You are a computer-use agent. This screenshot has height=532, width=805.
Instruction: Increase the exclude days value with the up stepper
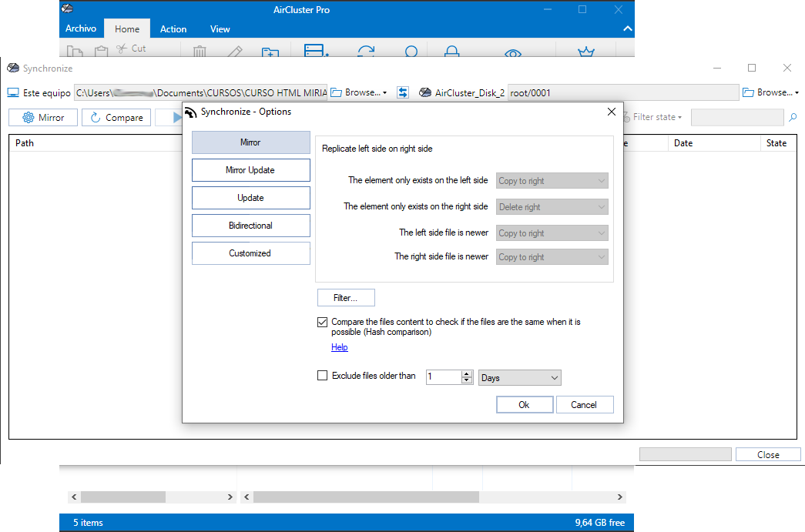tap(466, 373)
